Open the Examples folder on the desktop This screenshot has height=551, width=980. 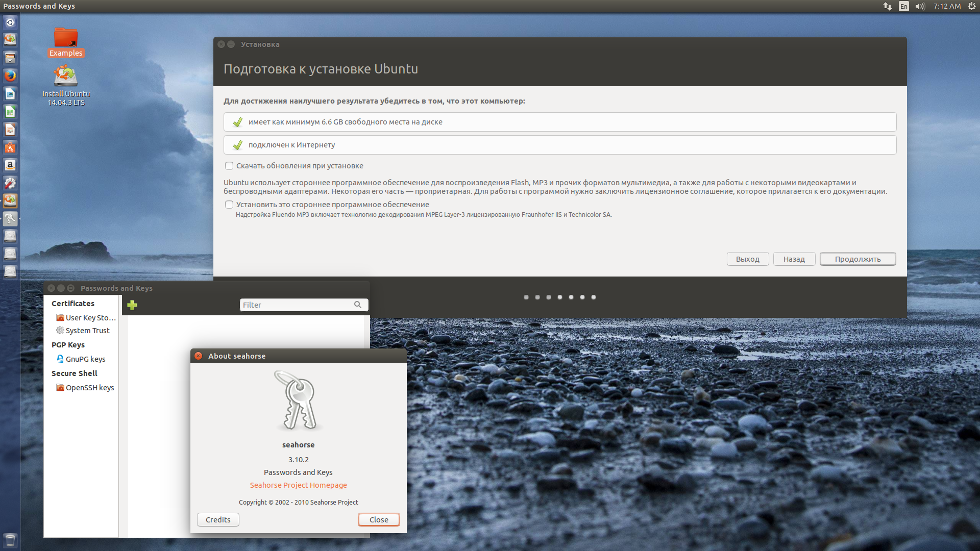coord(66,42)
